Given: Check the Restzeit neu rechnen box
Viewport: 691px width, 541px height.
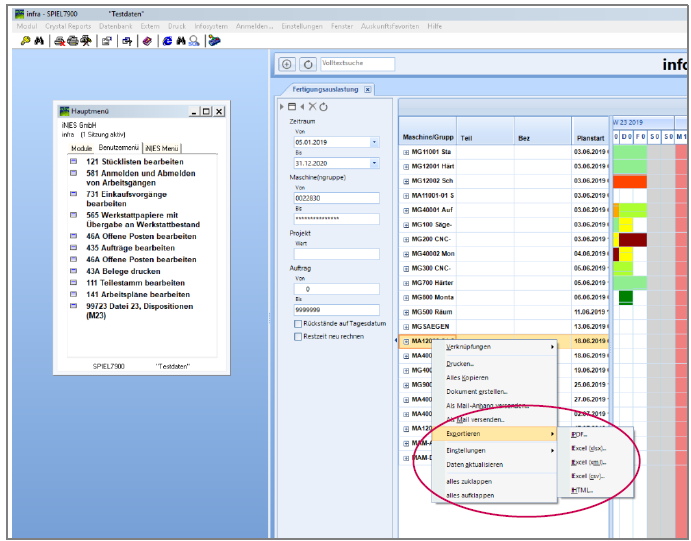Looking at the screenshot, I should (x=298, y=337).
